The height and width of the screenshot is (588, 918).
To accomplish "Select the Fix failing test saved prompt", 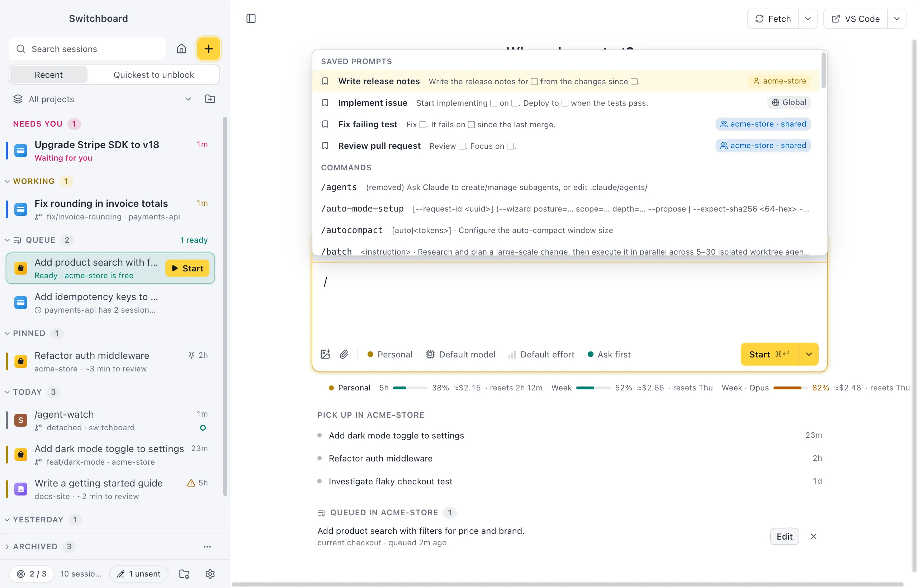I will [x=566, y=124].
